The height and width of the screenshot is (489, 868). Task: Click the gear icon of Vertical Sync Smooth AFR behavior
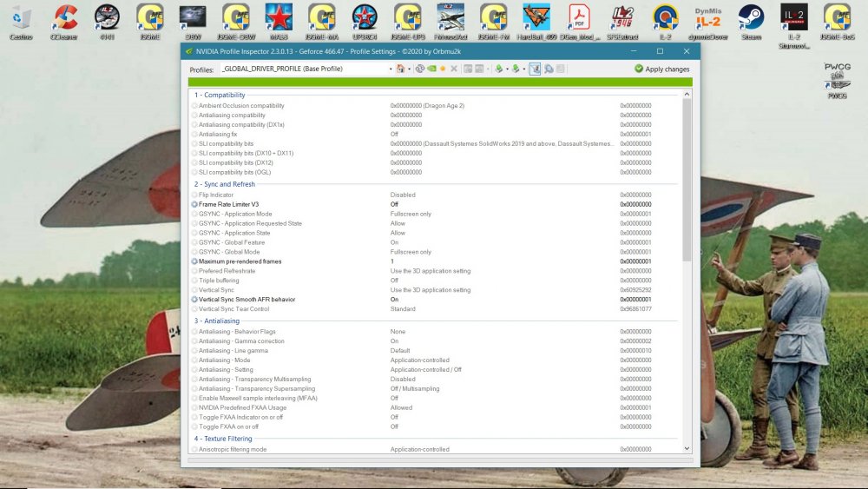coord(194,300)
